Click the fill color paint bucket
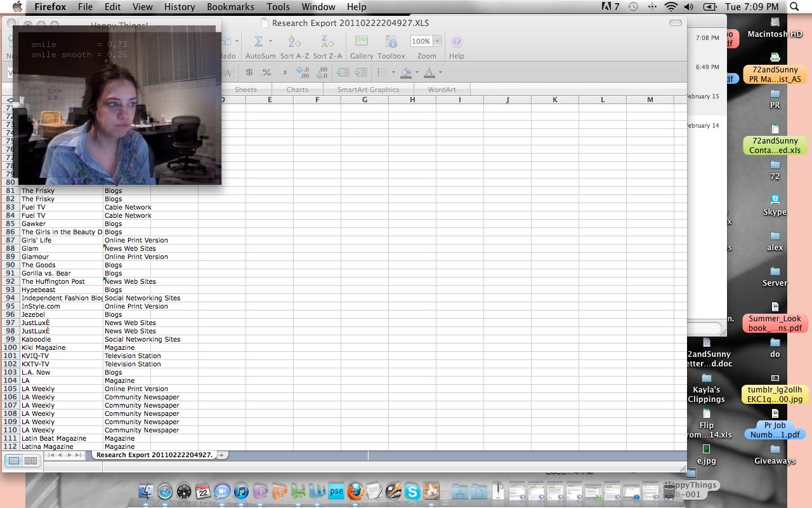812x508 pixels. [406, 72]
